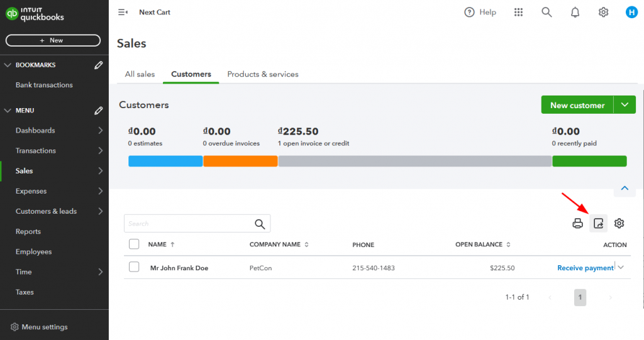Click the orange overdue invoices bar
Image resolution: width=644 pixels, height=340 pixels.
tap(240, 162)
